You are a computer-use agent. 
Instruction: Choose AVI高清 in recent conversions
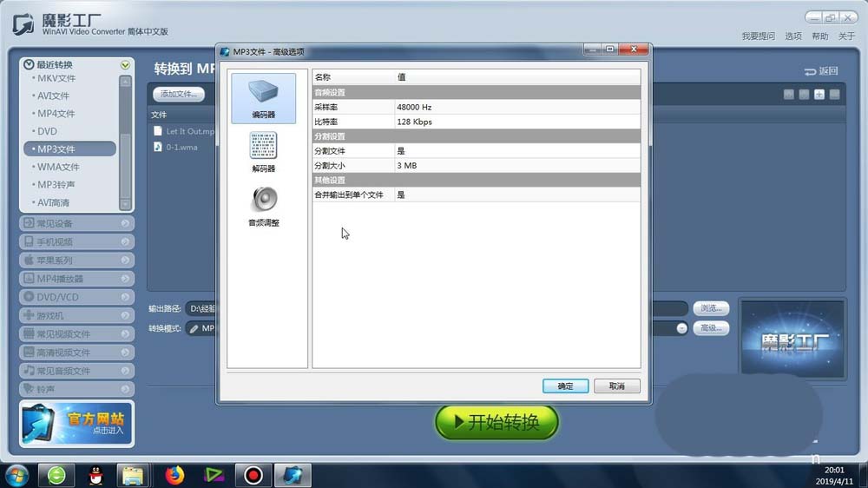[53, 202]
